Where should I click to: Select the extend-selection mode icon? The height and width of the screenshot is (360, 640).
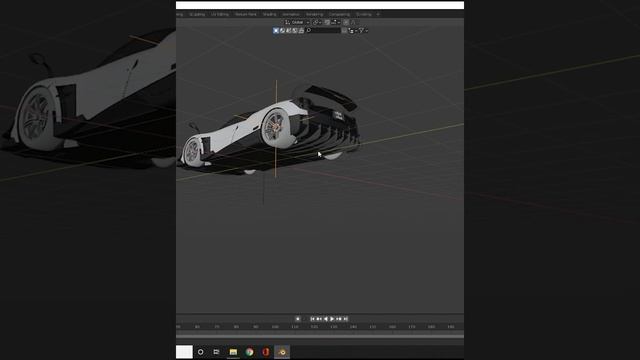pos(282,30)
